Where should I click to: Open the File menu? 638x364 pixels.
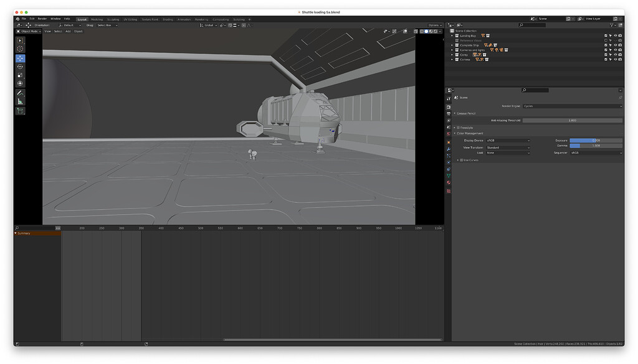(24, 19)
